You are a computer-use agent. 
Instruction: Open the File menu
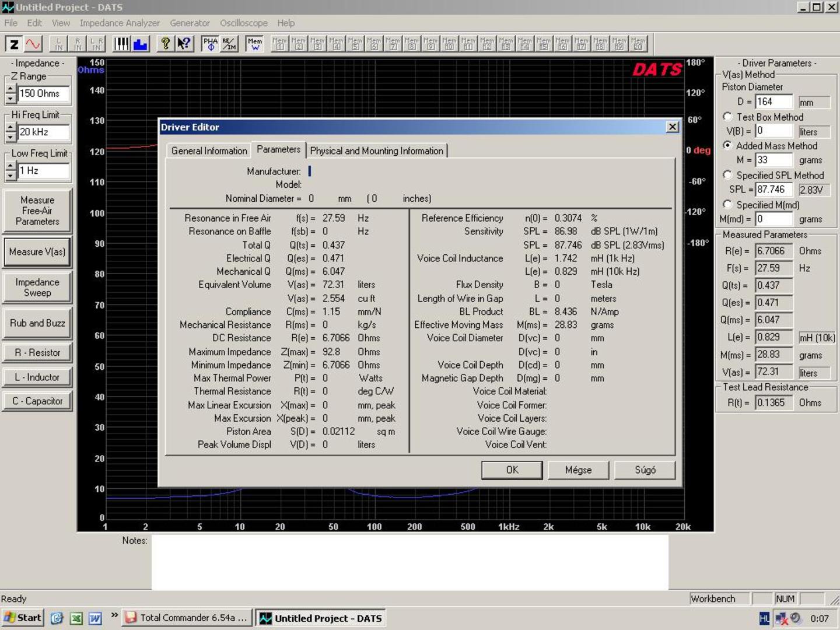pos(11,23)
